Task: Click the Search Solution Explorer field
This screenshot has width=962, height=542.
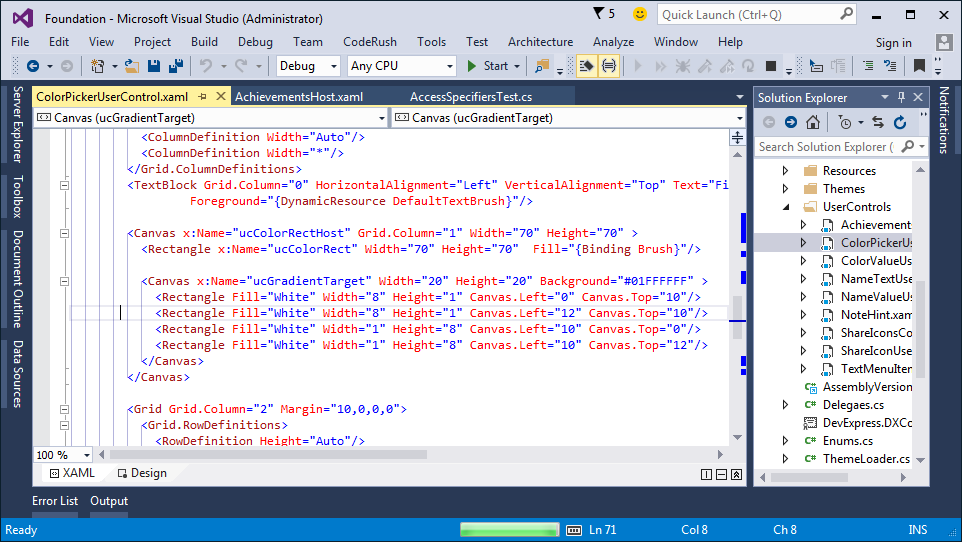Action: point(822,146)
